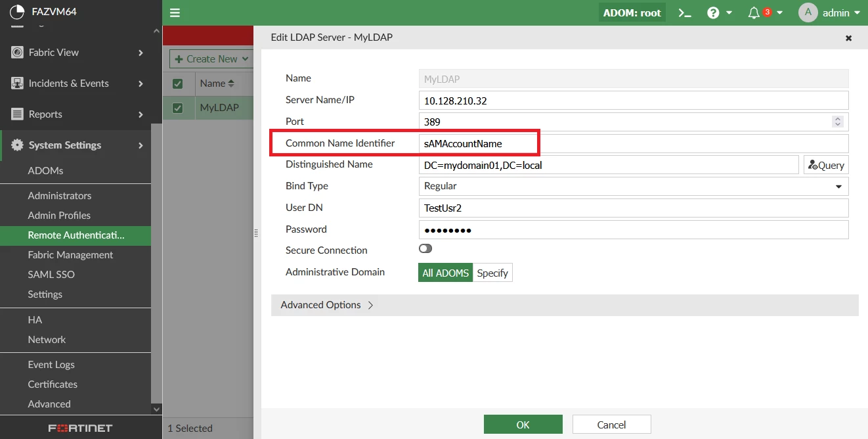The height and width of the screenshot is (439, 868).
Task: Open Administrators in sidebar
Action: tap(60, 196)
